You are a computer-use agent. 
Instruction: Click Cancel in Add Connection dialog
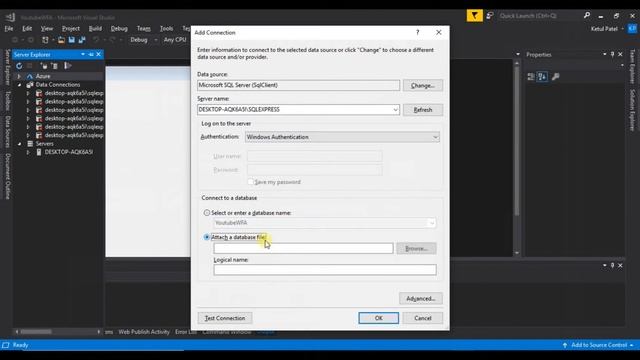coord(422,318)
